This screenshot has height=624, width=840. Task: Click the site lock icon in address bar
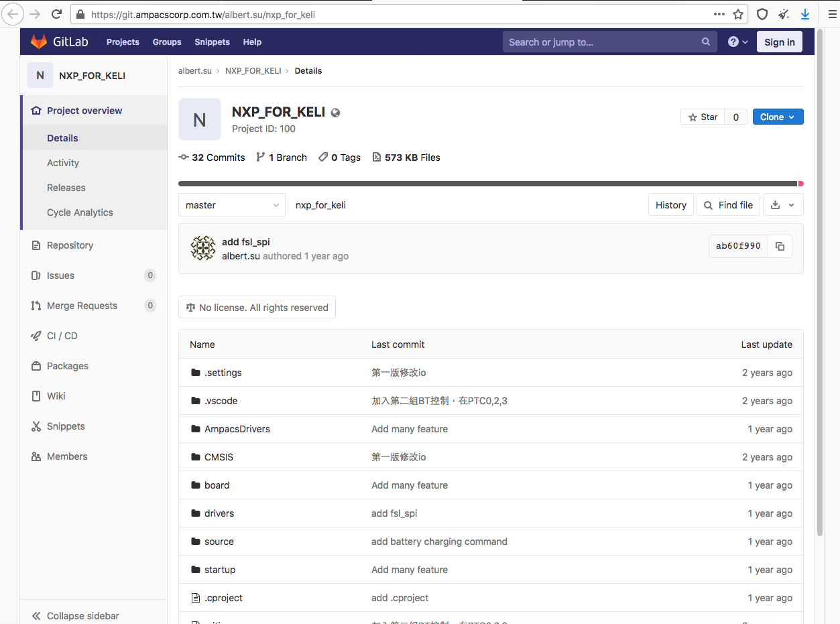[x=80, y=14]
